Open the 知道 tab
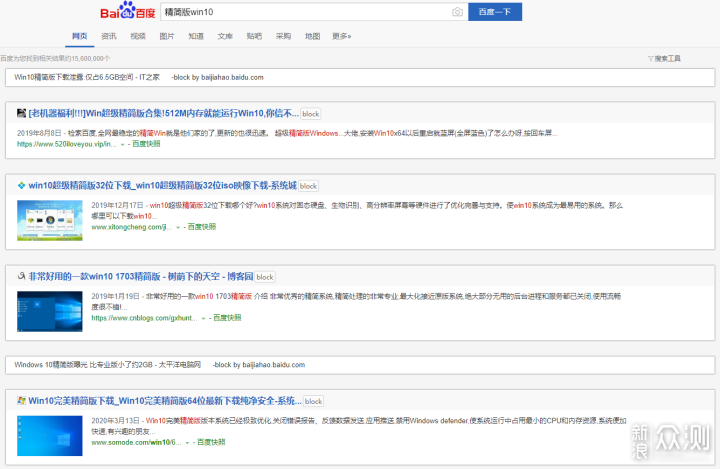 [x=196, y=36]
